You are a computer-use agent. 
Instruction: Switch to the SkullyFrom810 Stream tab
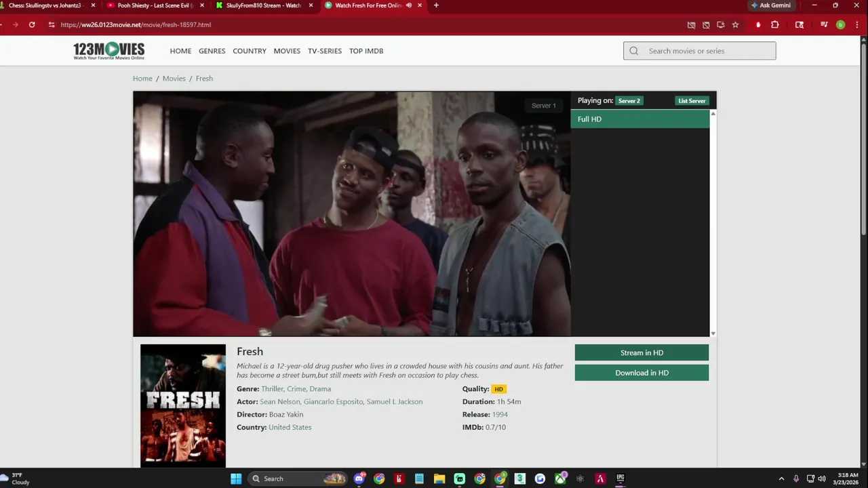coord(258,5)
